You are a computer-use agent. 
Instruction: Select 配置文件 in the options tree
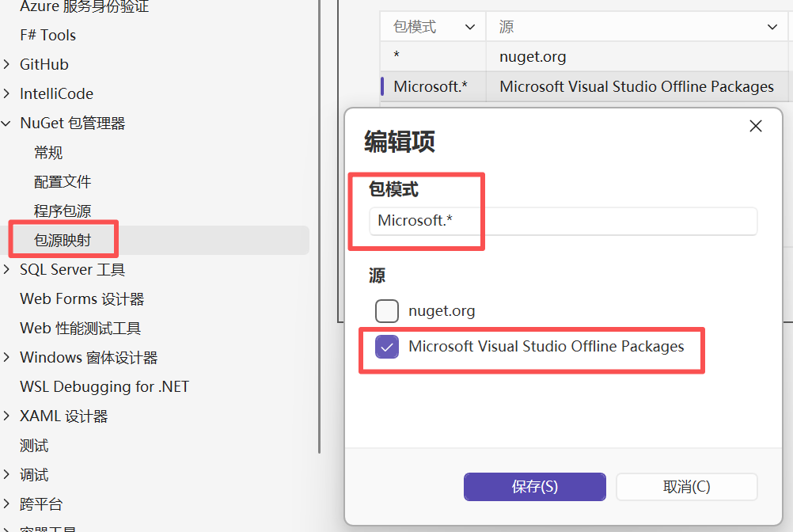(x=63, y=182)
